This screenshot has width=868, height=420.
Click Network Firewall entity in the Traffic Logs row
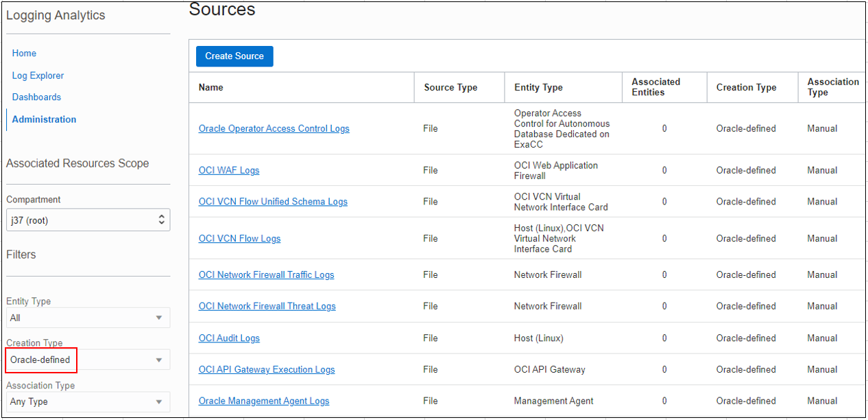click(548, 275)
